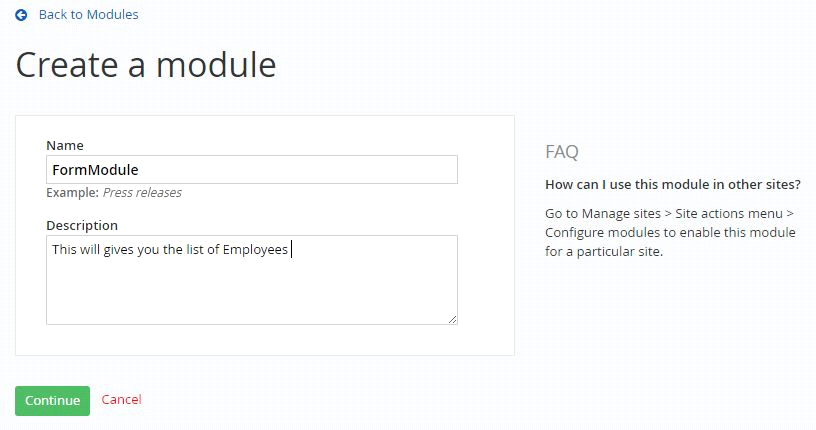
Task: Click into the Description text area
Action: pos(252,280)
